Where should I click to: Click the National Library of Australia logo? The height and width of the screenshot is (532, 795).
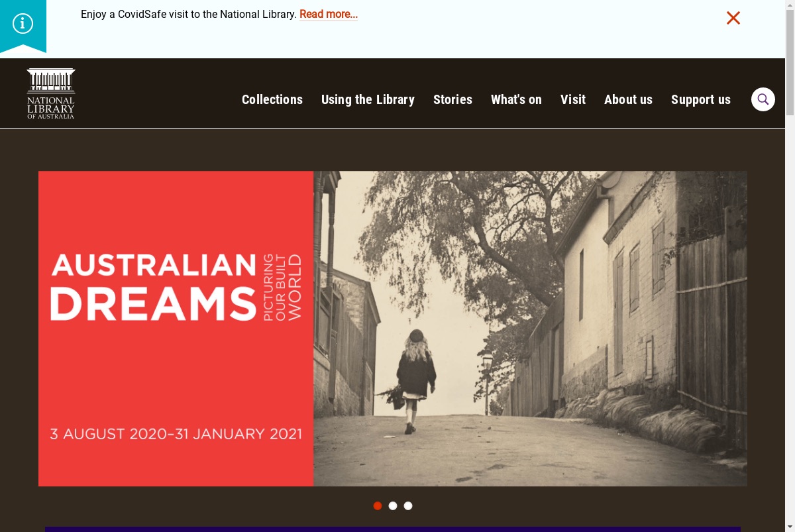click(51, 93)
